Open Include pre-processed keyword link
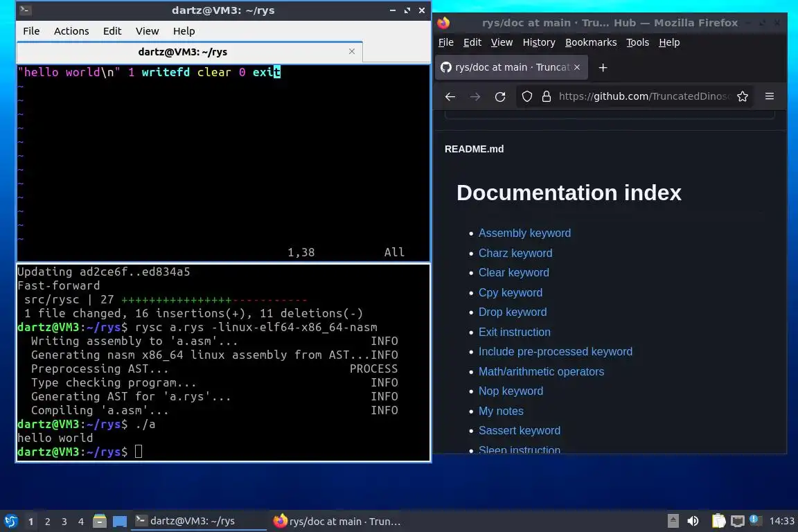Image resolution: width=798 pixels, height=532 pixels. point(556,352)
